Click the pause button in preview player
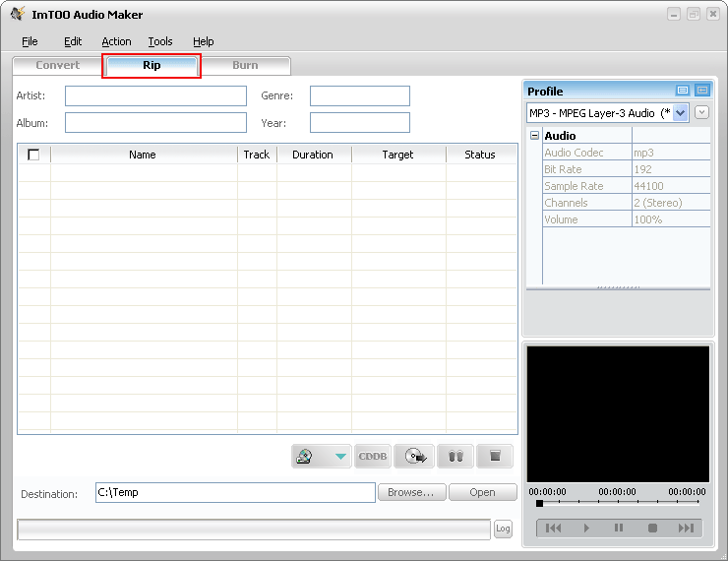Viewport: 728px width, 561px height. (x=619, y=528)
